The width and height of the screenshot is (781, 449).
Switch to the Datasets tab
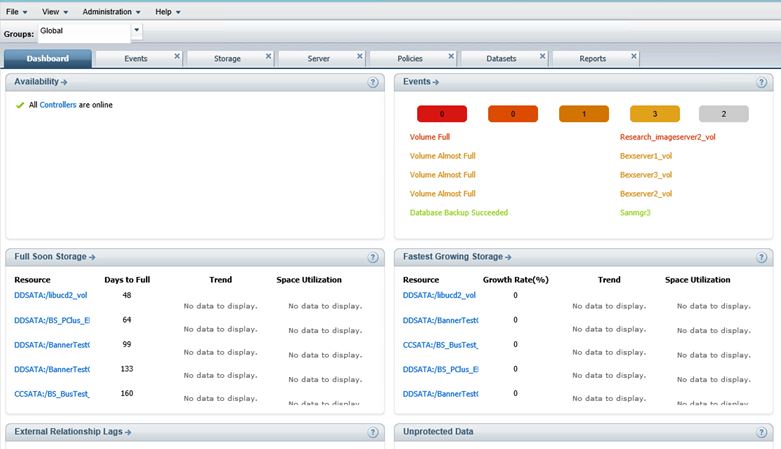click(501, 59)
